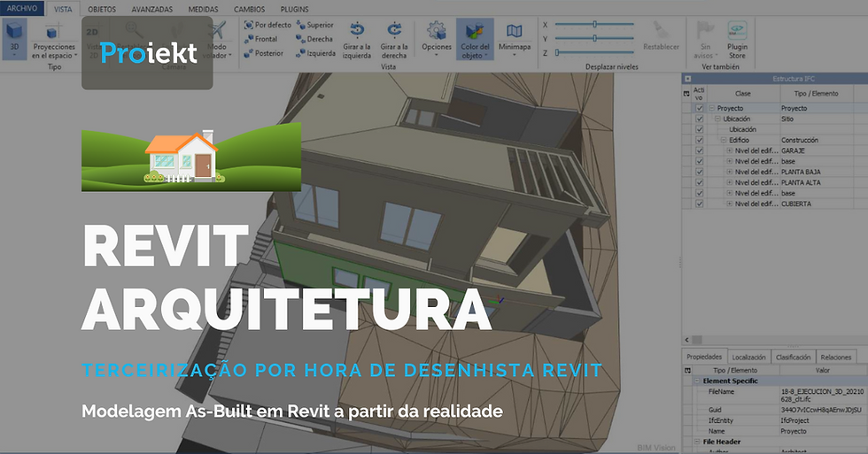Adjust the X level slider

tap(594, 24)
